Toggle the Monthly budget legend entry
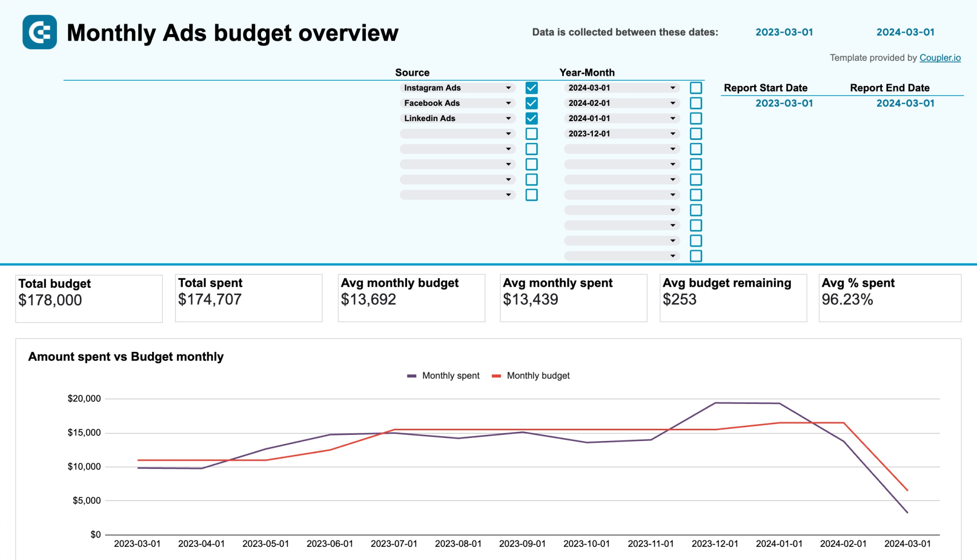The image size is (977, 560). tap(538, 375)
